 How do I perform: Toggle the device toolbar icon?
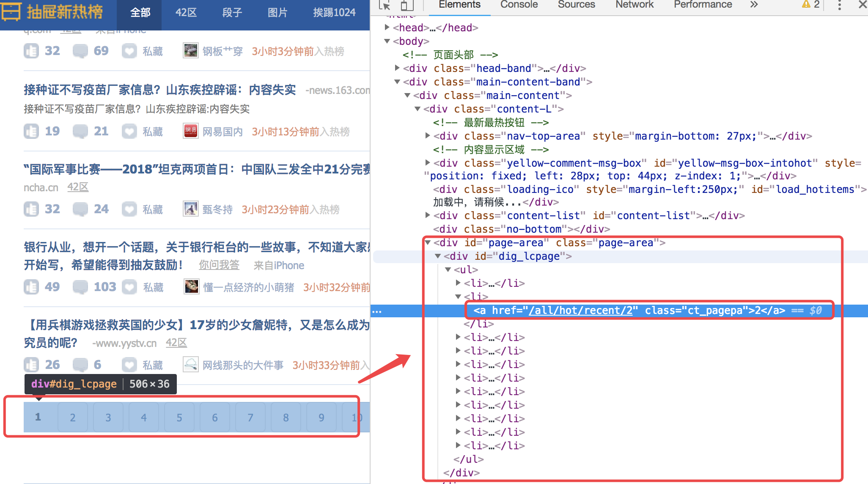407,5
